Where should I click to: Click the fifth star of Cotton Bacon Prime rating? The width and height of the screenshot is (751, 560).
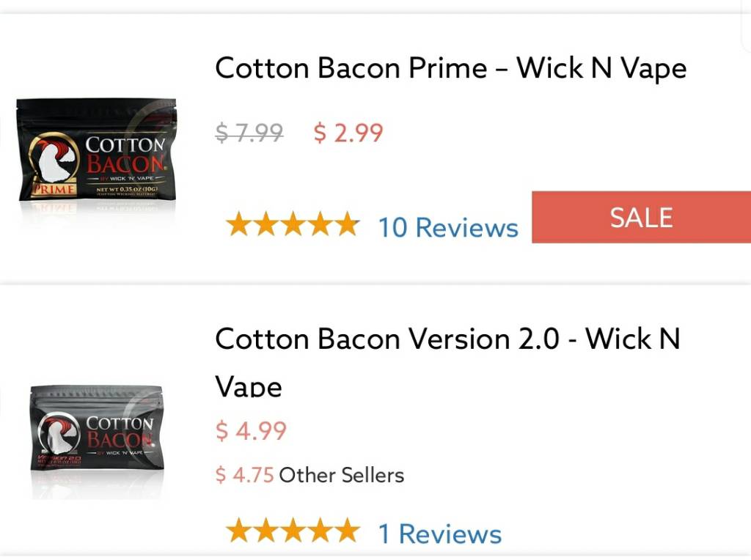(345, 224)
